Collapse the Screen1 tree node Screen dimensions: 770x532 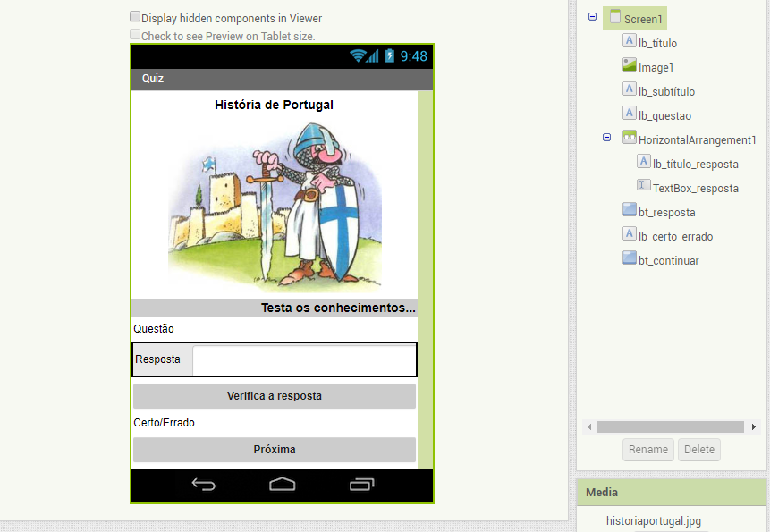(x=592, y=17)
